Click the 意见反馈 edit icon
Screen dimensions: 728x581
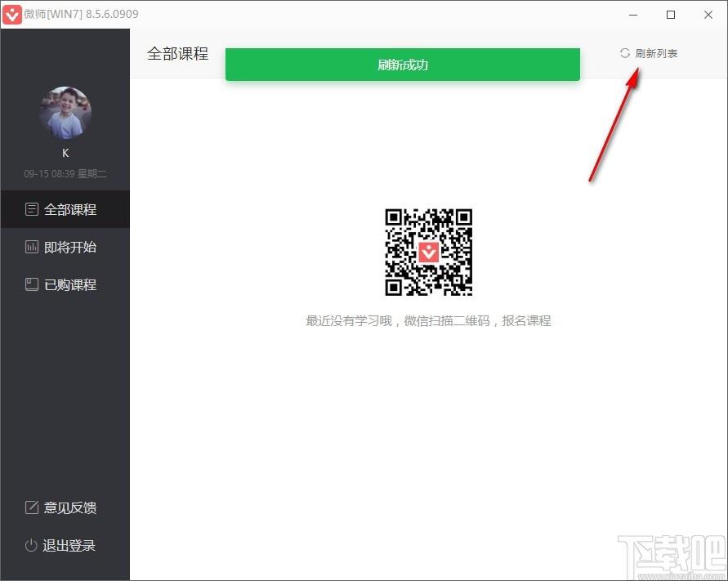[x=32, y=507]
